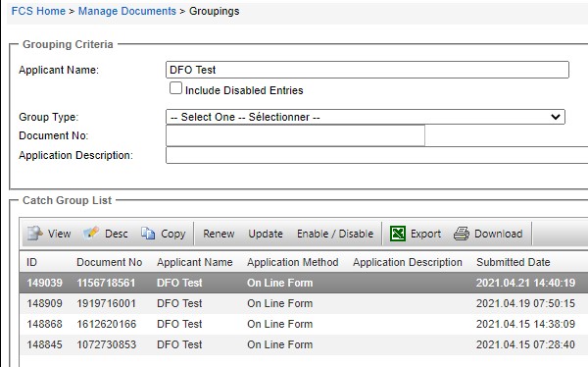Click the Export label in the toolbar
This screenshot has width=588, height=367.
coord(425,234)
